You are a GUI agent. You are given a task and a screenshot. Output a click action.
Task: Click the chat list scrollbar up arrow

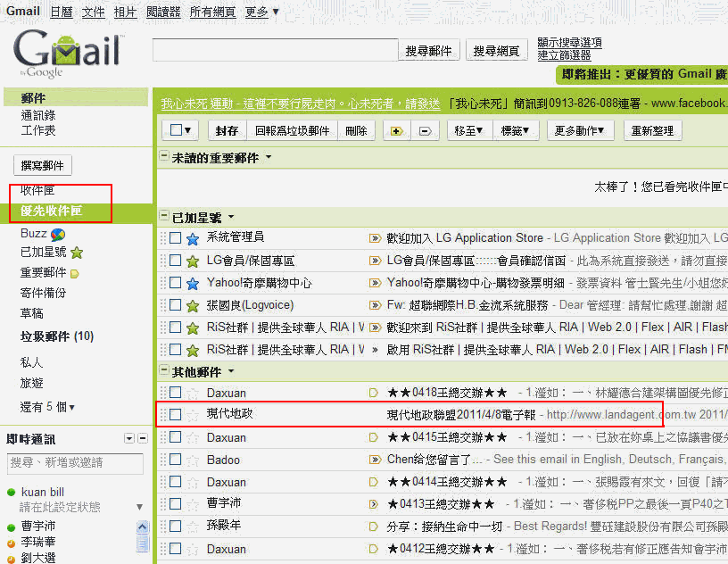coord(143,527)
